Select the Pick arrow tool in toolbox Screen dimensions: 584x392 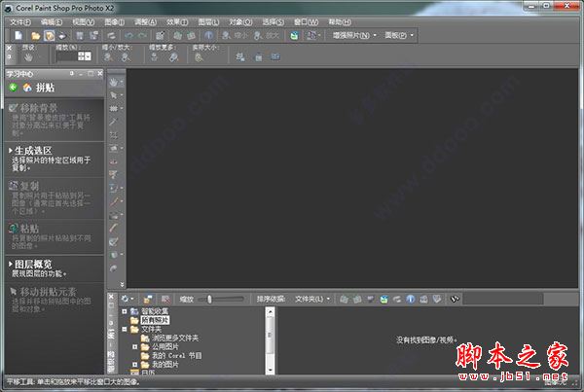[114, 95]
